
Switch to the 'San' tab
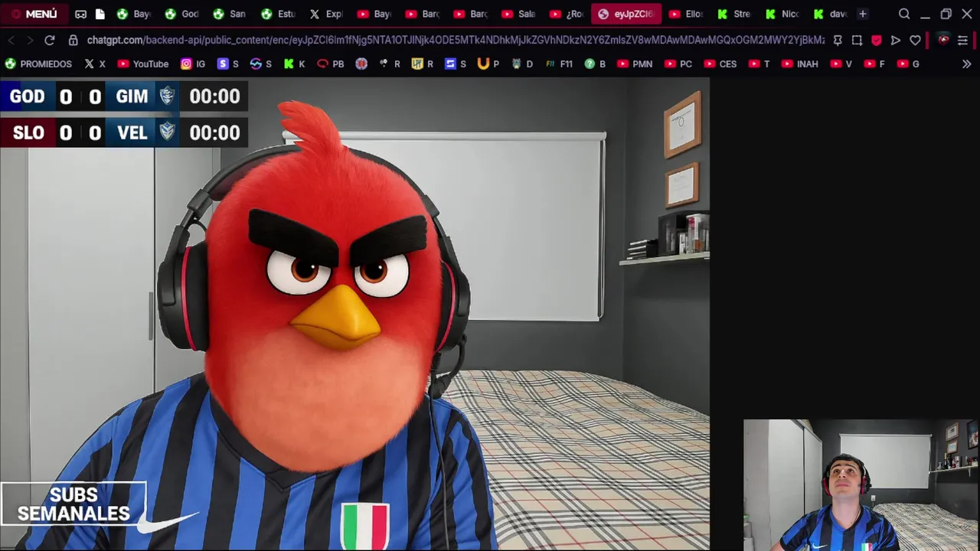point(230,14)
